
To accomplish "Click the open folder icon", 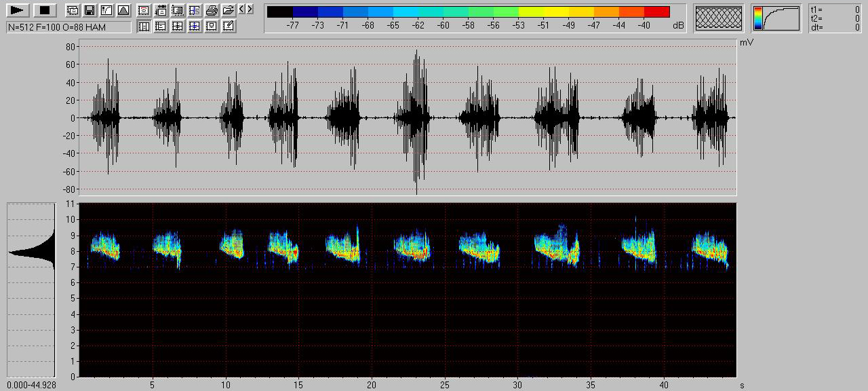I will point(229,10).
